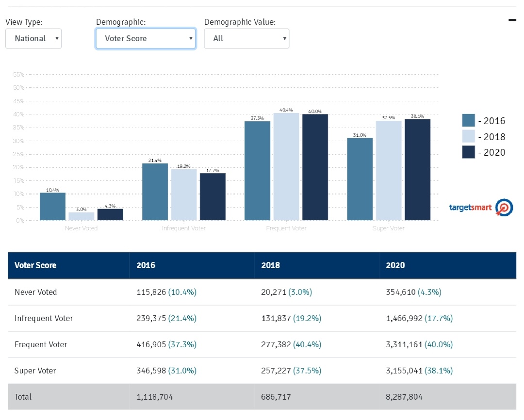Click the Frequent Voter axis label
524x420 pixels.
tap(286, 228)
